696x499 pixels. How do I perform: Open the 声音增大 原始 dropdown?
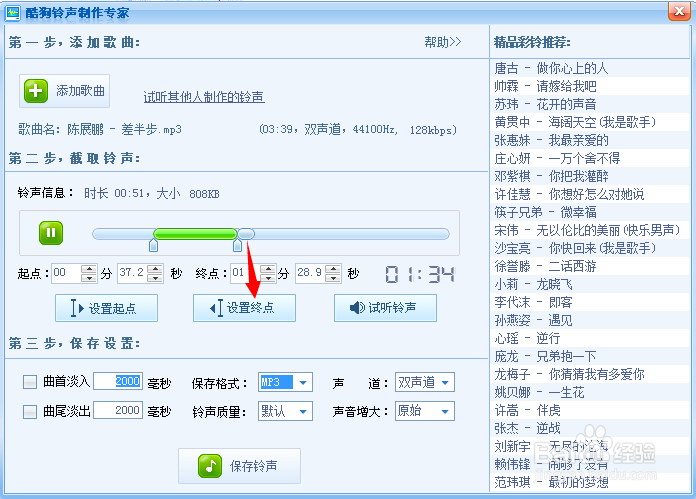425,411
